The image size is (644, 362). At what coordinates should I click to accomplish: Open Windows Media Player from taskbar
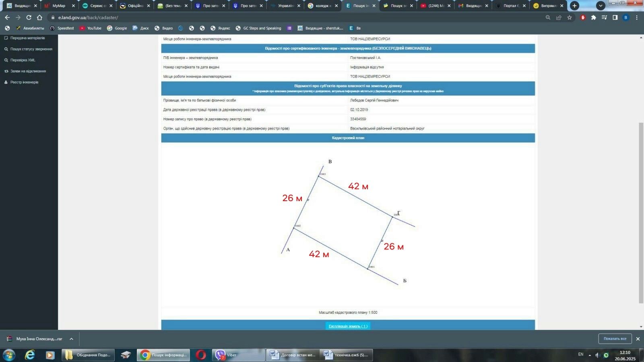(50, 355)
